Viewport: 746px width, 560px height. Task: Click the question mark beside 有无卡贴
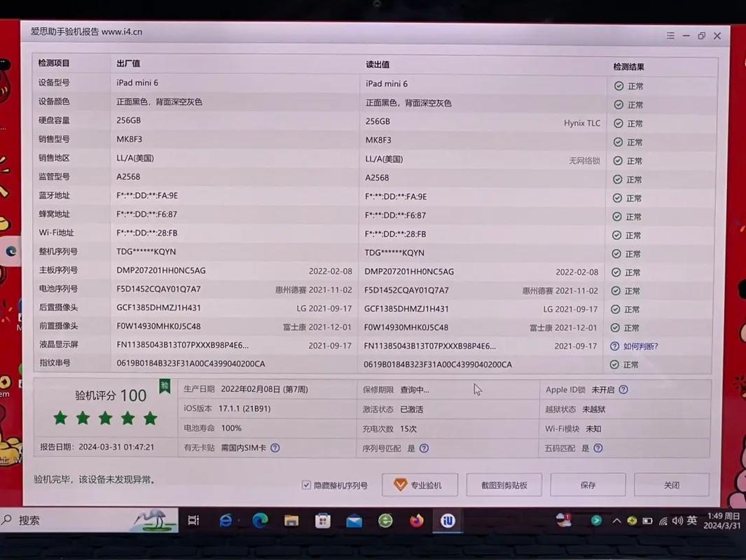point(275,447)
